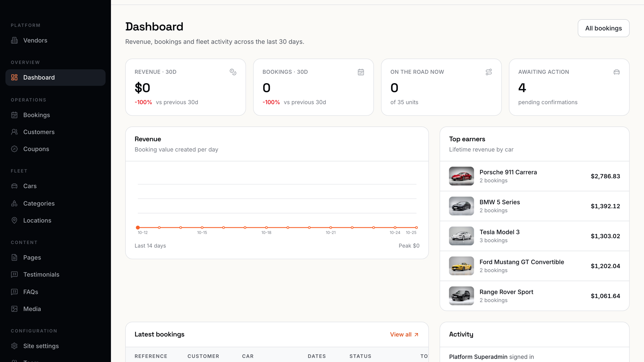The width and height of the screenshot is (644, 362).
Task: Click the STATUS column header
Action: pyautogui.click(x=360, y=356)
